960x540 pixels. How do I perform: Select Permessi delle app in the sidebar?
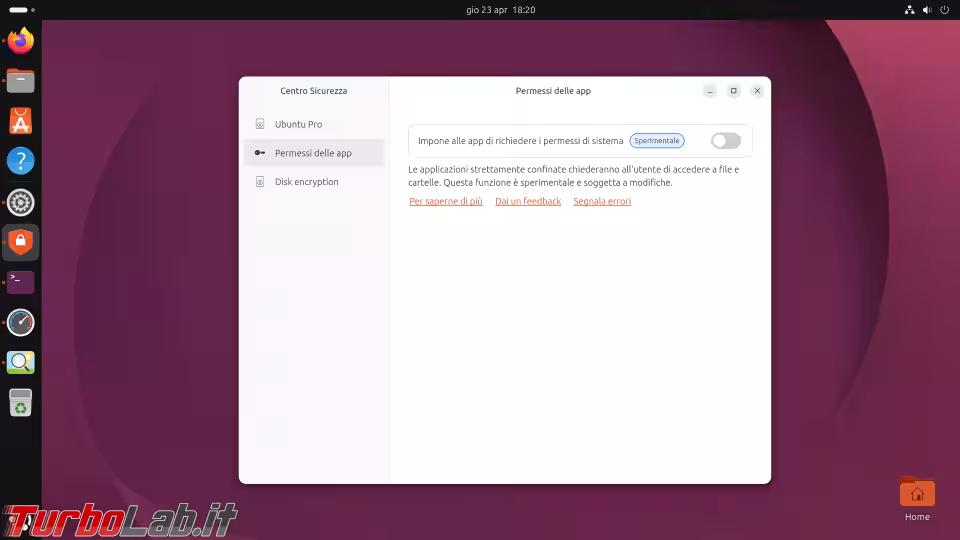point(313,153)
